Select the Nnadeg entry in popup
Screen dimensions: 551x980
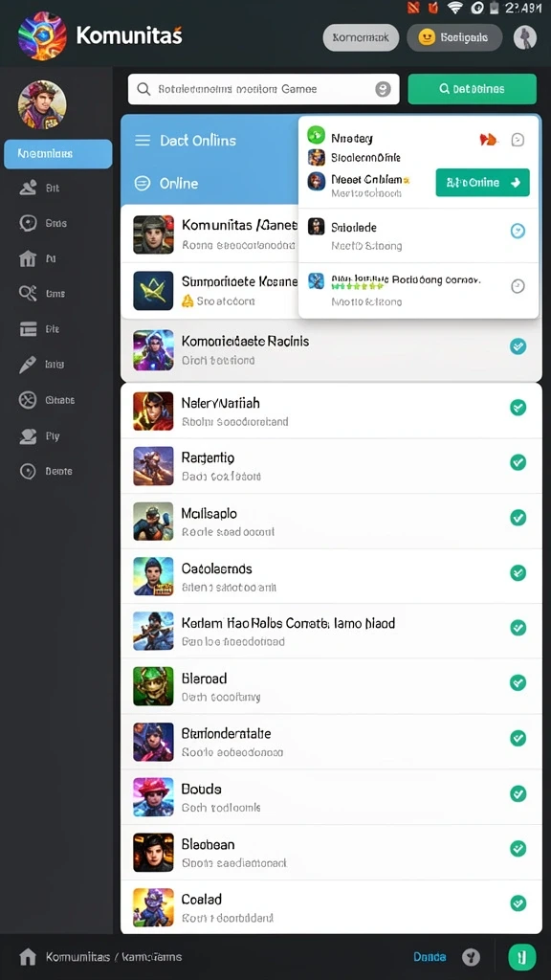352,138
